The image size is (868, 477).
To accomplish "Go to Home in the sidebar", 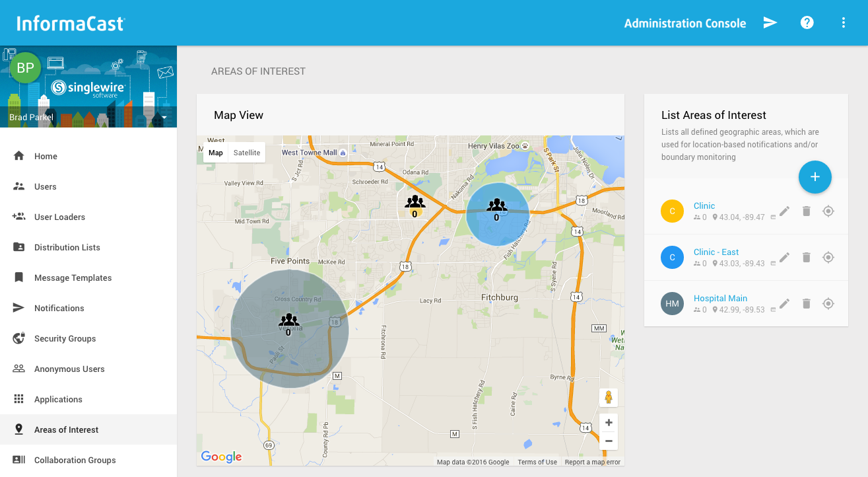I will [88, 156].
